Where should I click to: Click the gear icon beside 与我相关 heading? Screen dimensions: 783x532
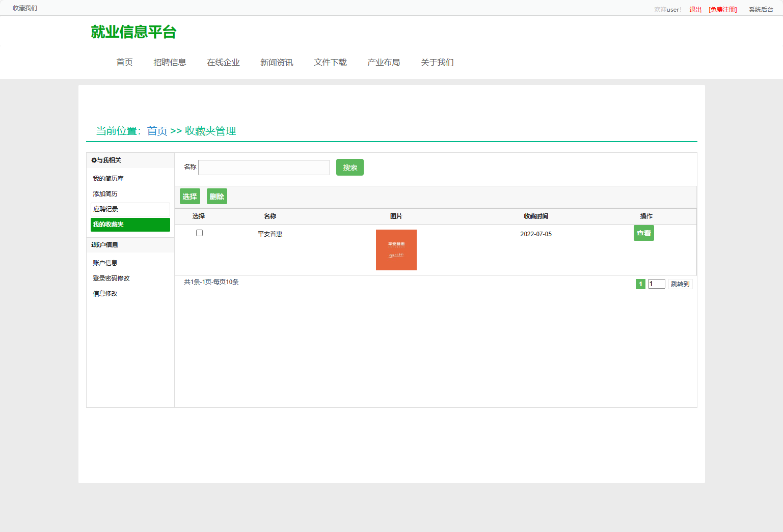pyautogui.click(x=93, y=160)
